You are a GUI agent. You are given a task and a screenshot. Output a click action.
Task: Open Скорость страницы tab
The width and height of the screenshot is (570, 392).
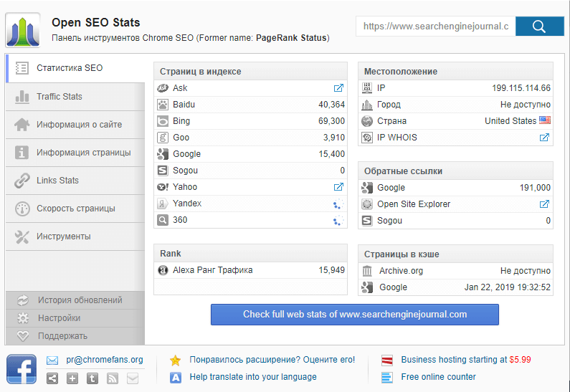point(75,209)
